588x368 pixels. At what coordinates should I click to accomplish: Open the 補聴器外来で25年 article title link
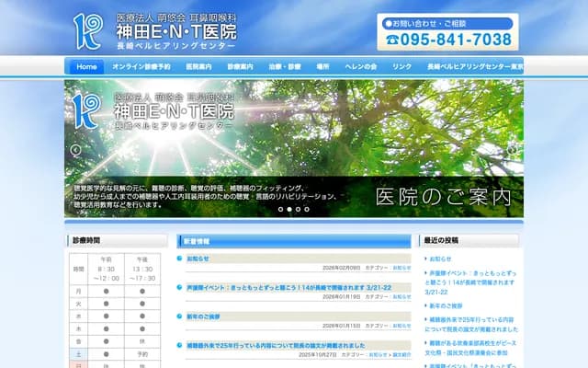click(292, 345)
